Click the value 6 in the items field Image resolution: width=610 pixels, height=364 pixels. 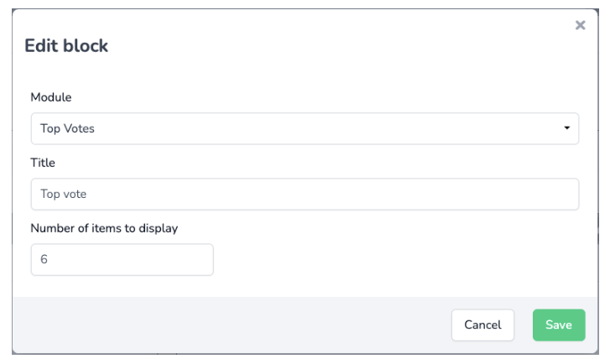click(44, 259)
